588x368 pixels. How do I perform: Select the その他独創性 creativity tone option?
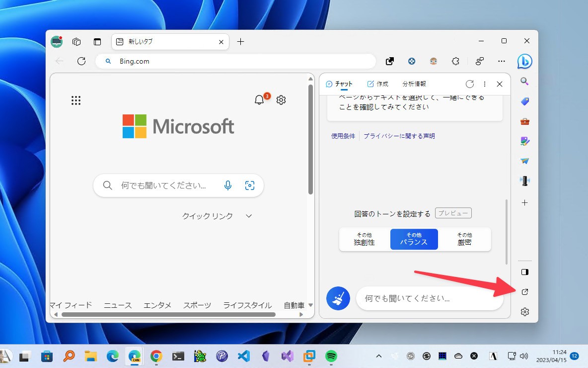365,239
